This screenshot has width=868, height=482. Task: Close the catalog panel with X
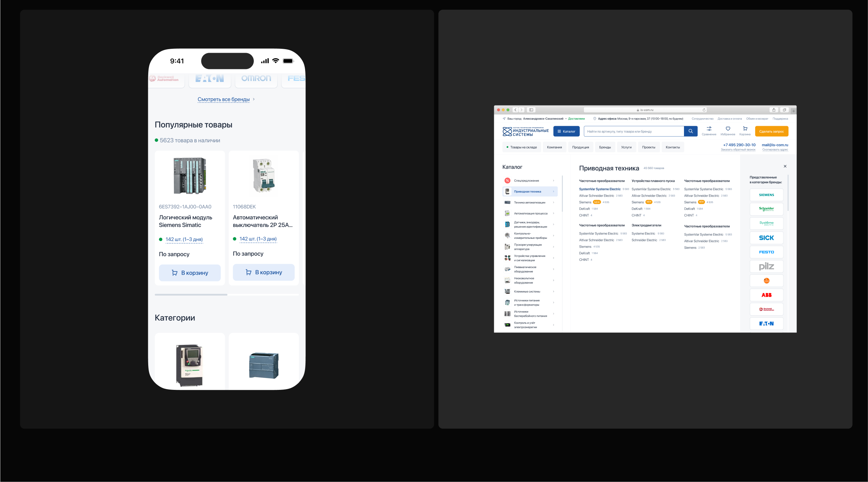pyautogui.click(x=785, y=166)
